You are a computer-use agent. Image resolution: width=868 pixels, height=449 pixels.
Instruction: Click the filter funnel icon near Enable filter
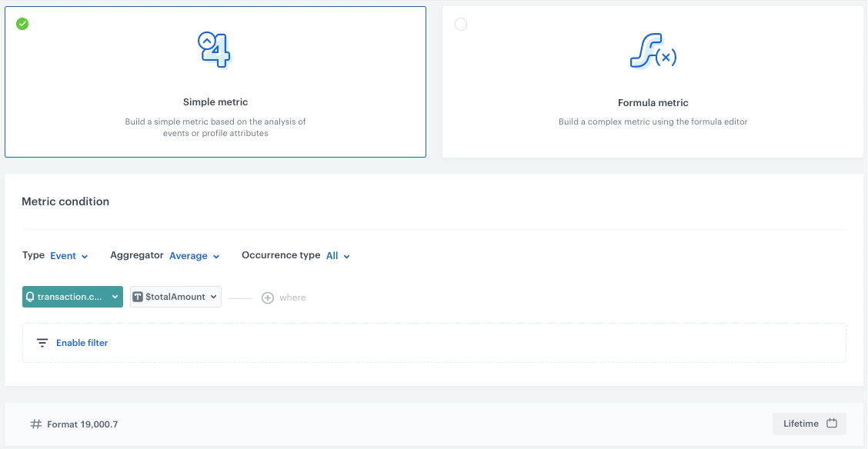[x=42, y=343]
